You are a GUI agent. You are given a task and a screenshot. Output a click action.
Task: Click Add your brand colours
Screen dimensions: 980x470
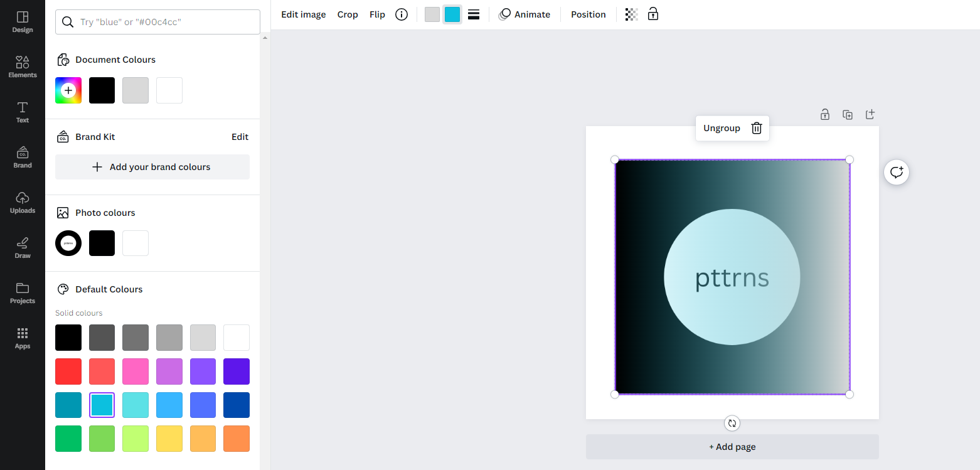152,167
